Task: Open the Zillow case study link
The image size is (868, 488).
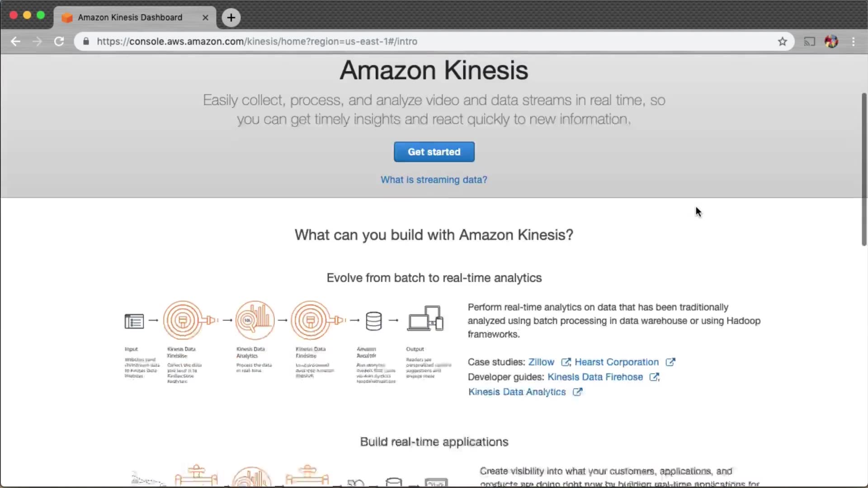Action: click(x=541, y=362)
